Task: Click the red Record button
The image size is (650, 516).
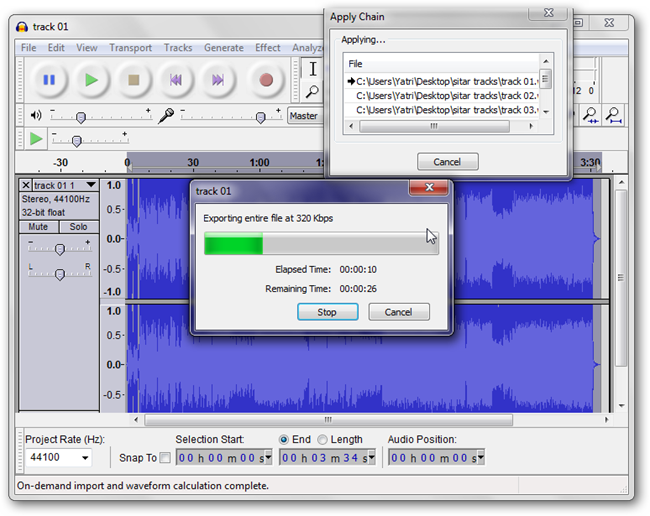Action: coord(266,80)
